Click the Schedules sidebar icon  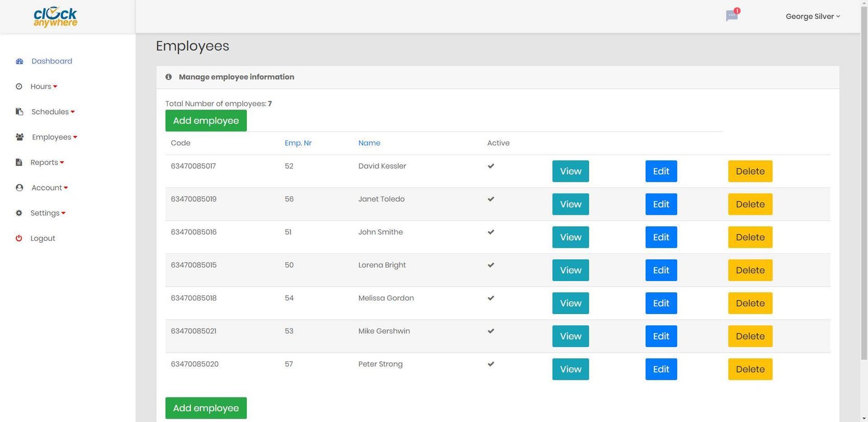[x=20, y=112]
